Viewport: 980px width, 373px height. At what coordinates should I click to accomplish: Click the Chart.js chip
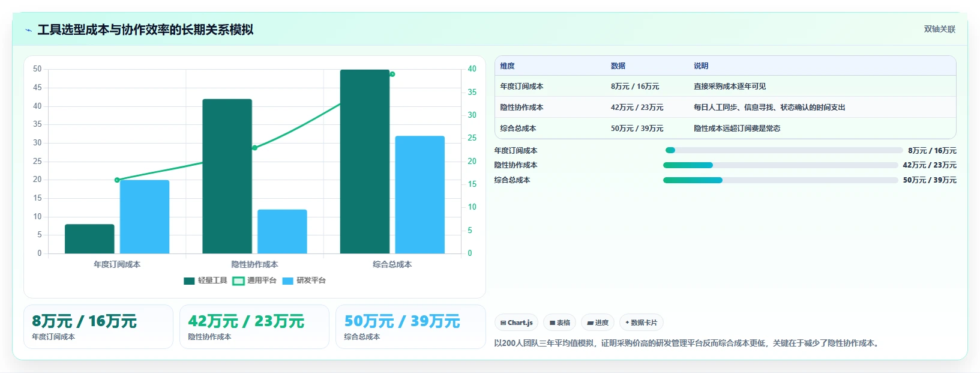pyautogui.click(x=517, y=323)
